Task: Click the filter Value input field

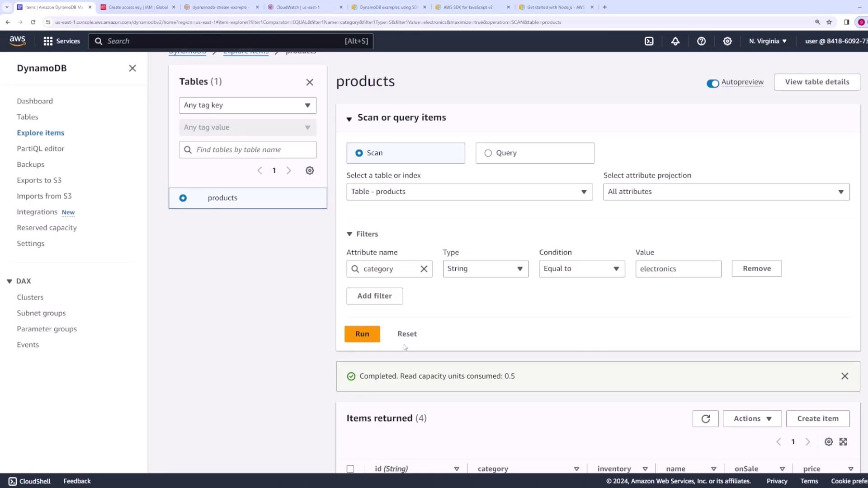Action: pos(678,269)
